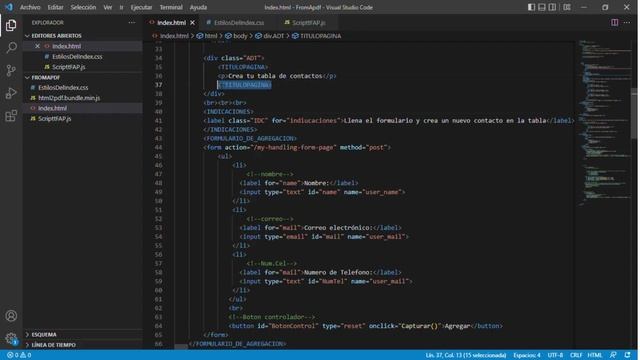Select EstilosDelIndex.css in open editors
The image size is (640, 360).
[77, 56]
